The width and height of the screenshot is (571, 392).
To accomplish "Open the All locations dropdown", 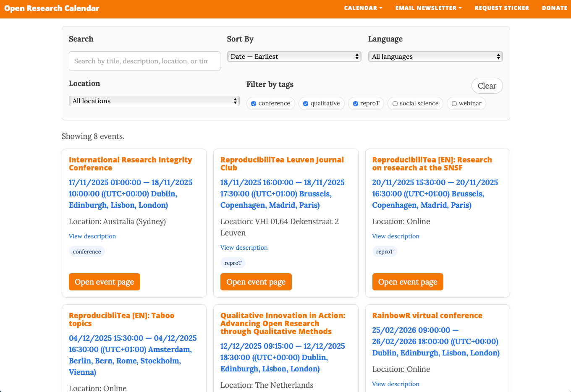I will pos(154,101).
